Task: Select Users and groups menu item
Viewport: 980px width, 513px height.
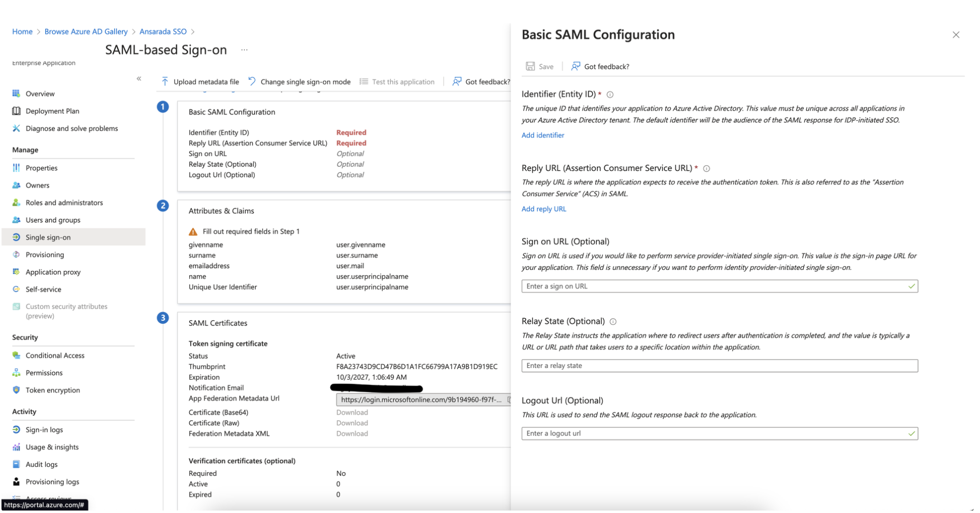Action: tap(53, 220)
